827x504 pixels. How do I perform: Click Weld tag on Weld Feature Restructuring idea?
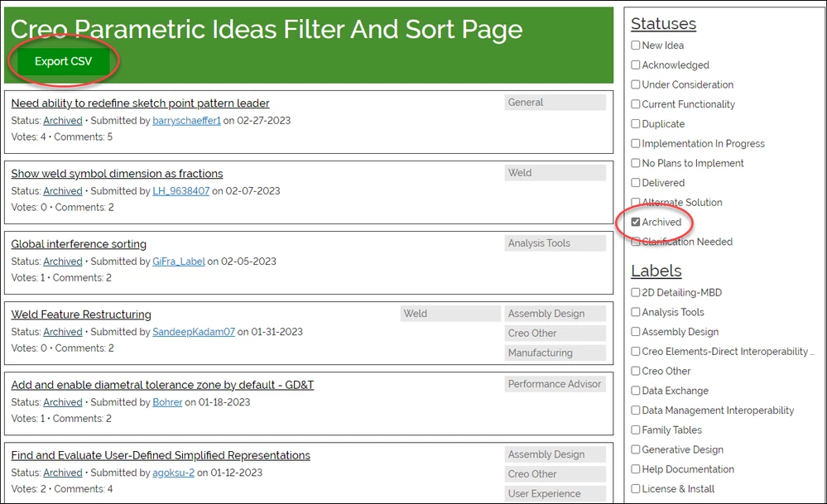tap(450, 314)
